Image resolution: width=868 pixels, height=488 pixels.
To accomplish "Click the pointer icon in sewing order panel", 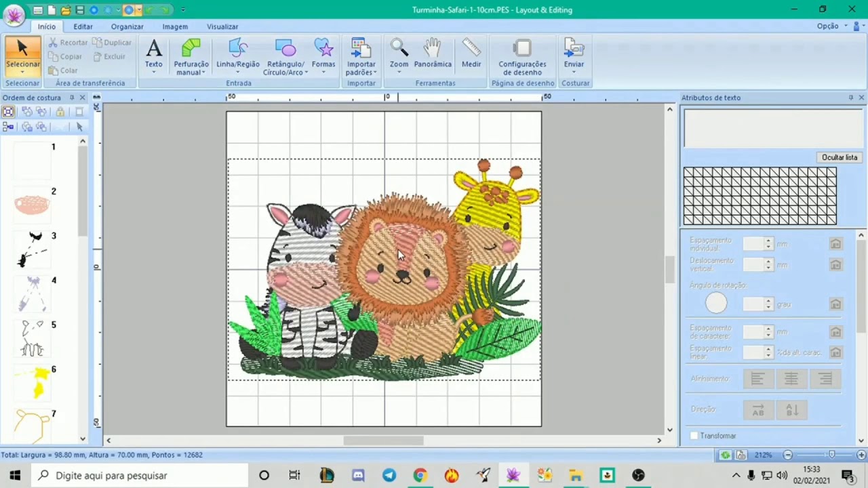I will pyautogui.click(x=79, y=127).
